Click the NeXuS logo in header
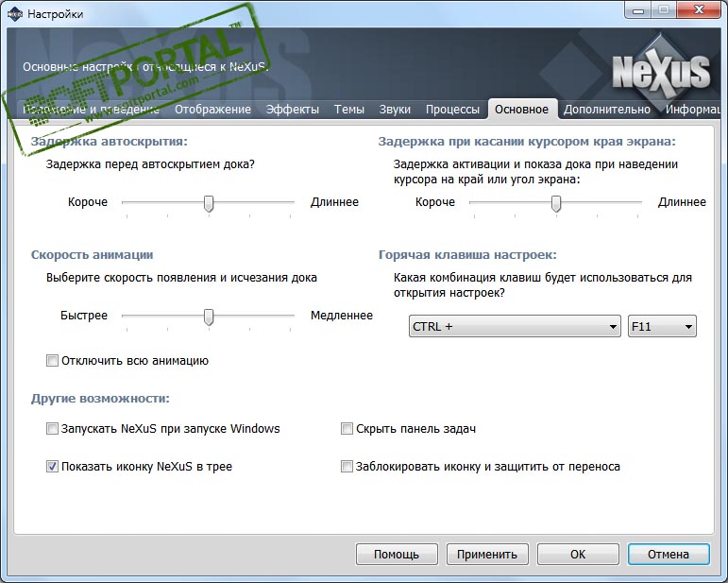The image size is (728, 583). pyautogui.click(x=661, y=70)
